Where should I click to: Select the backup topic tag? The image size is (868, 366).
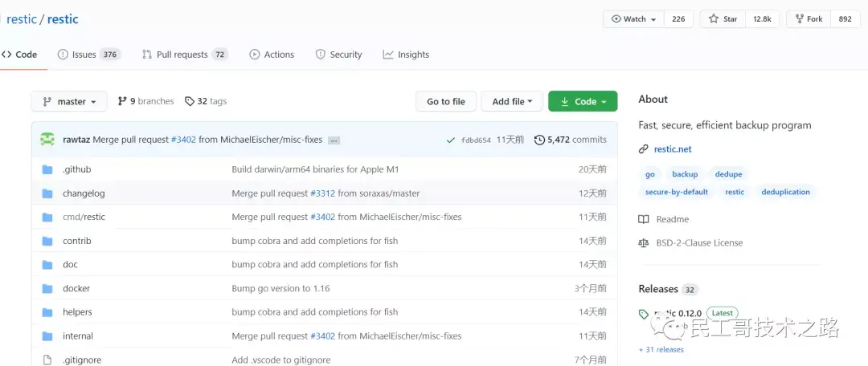[x=685, y=174]
